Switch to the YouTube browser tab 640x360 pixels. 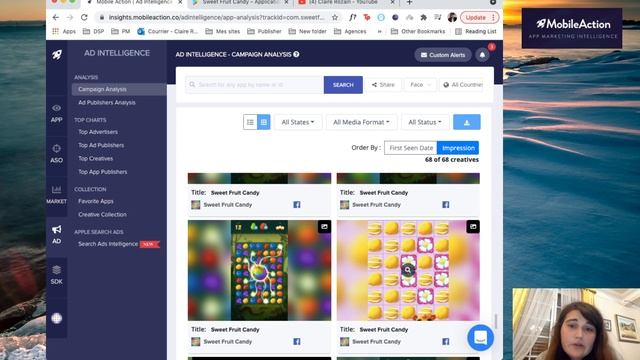click(346, 2)
